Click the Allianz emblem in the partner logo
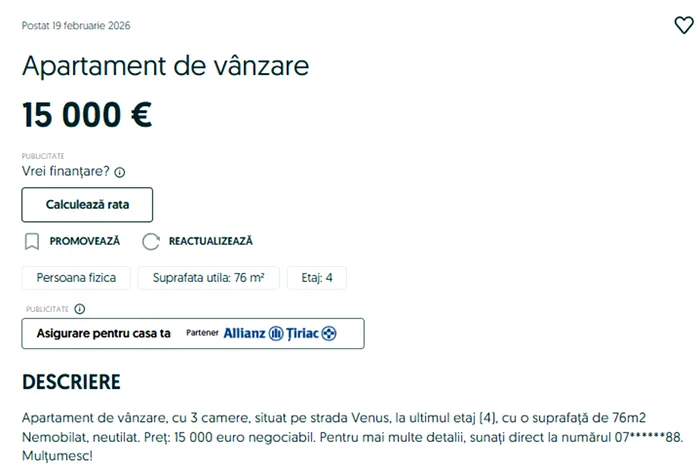Viewport: 700px width, 473px height. (275, 333)
